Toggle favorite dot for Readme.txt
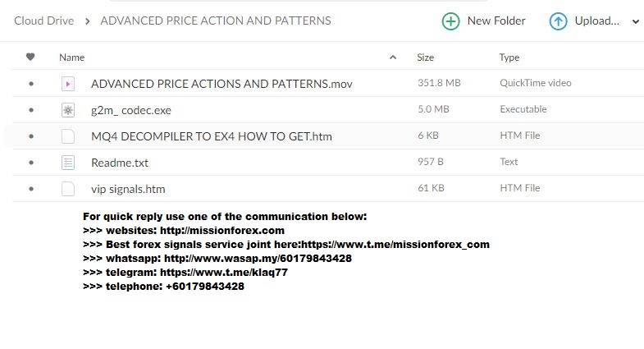 point(31,163)
